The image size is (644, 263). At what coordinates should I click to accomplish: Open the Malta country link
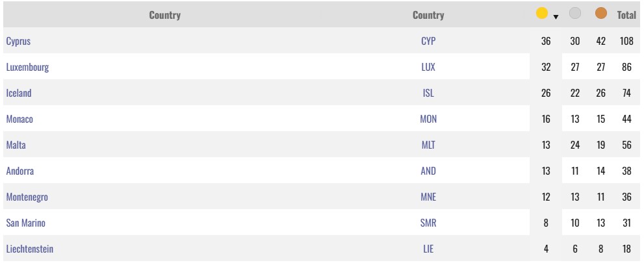pos(16,145)
